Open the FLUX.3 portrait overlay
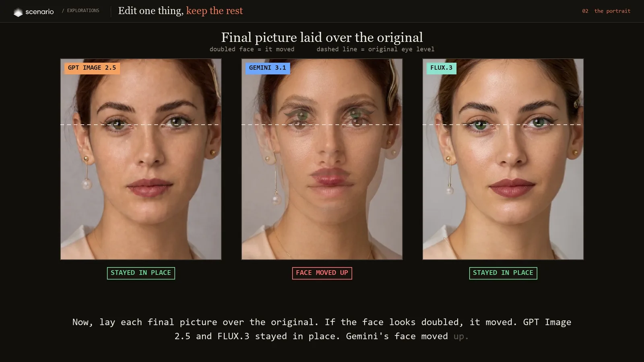644x362 pixels. tap(503, 159)
